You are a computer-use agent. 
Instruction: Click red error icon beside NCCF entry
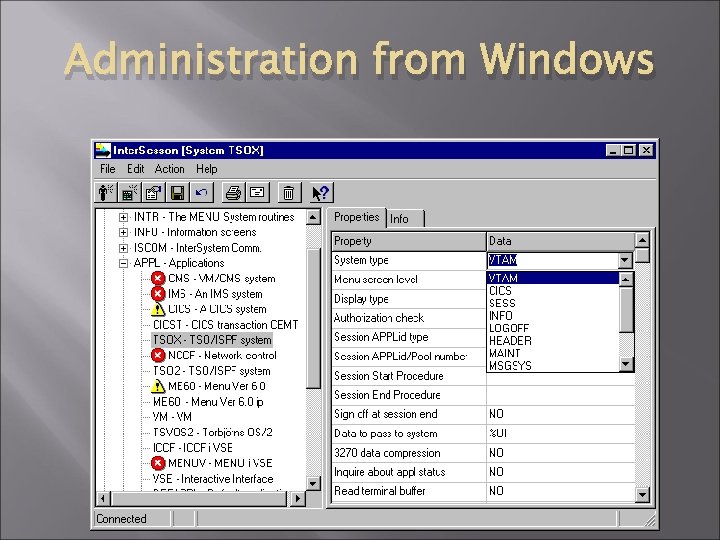click(x=158, y=355)
